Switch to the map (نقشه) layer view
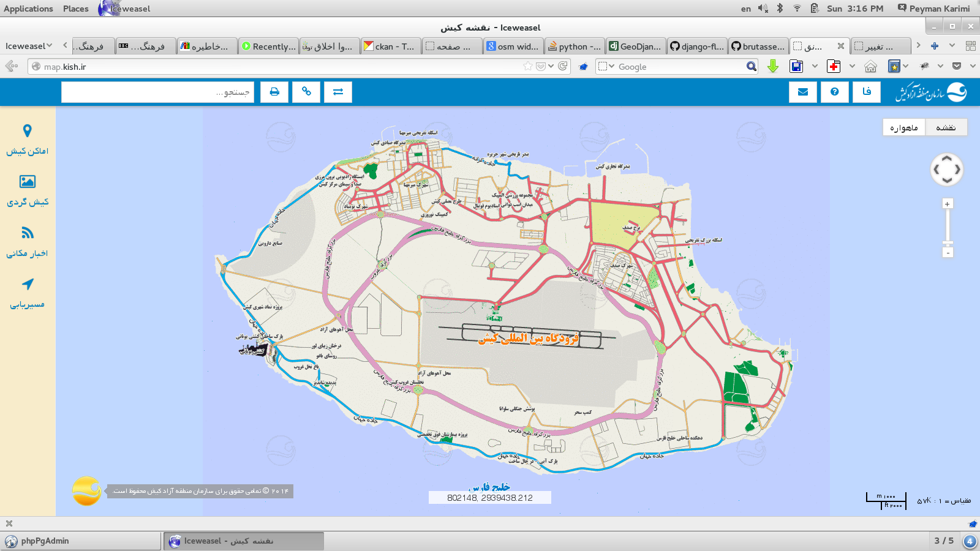The height and width of the screenshot is (551, 980). 946,127
